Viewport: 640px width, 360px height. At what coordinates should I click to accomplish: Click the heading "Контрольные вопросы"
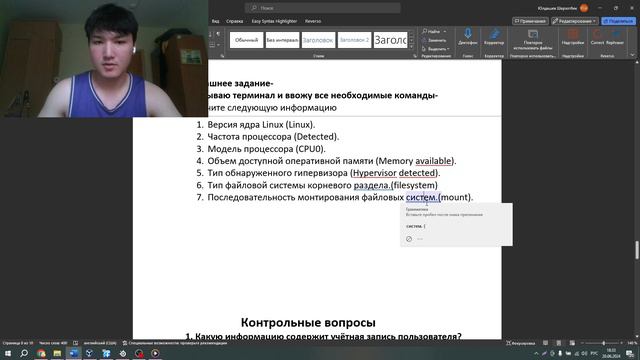tap(308, 322)
